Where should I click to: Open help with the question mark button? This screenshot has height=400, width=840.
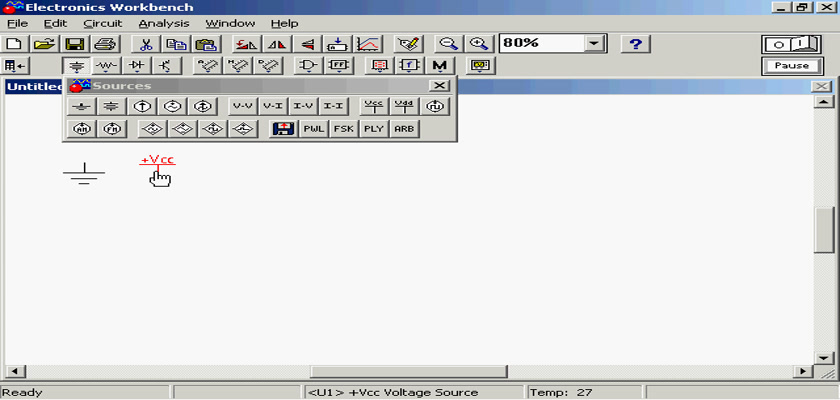click(x=635, y=44)
